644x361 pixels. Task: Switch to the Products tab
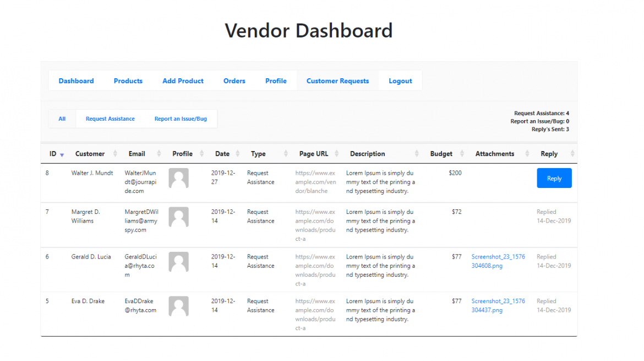pyautogui.click(x=128, y=80)
